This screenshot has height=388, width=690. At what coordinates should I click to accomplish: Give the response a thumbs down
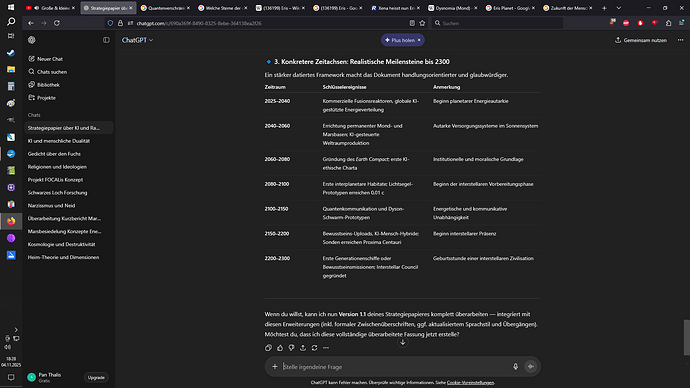pos(291,348)
